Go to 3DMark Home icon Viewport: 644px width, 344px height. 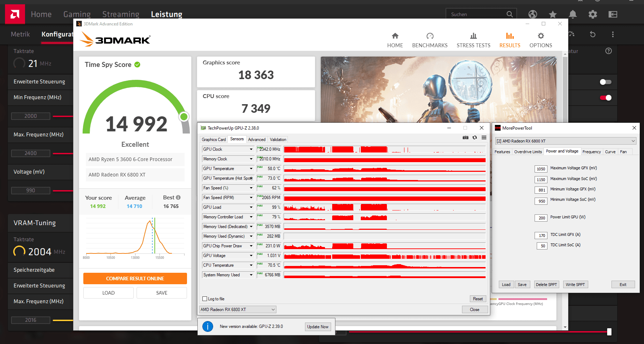click(395, 36)
